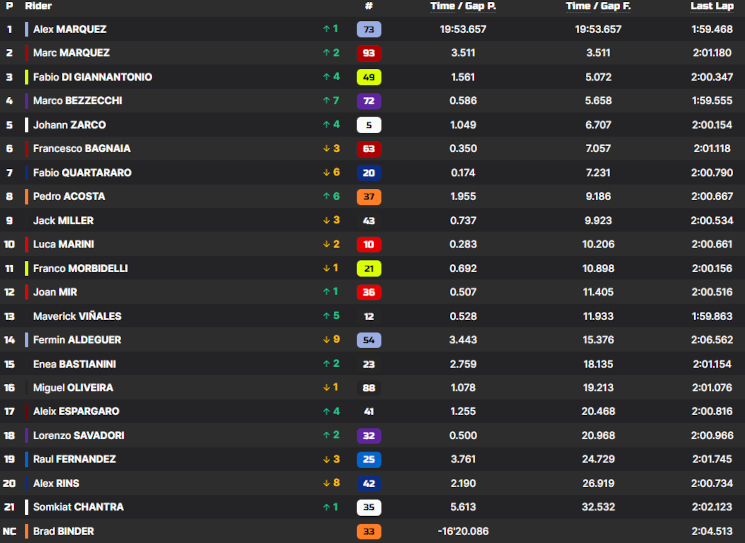Click Marc Marquez's red 93 badge
This screenshot has width=745, height=543.
pos(369,53)
